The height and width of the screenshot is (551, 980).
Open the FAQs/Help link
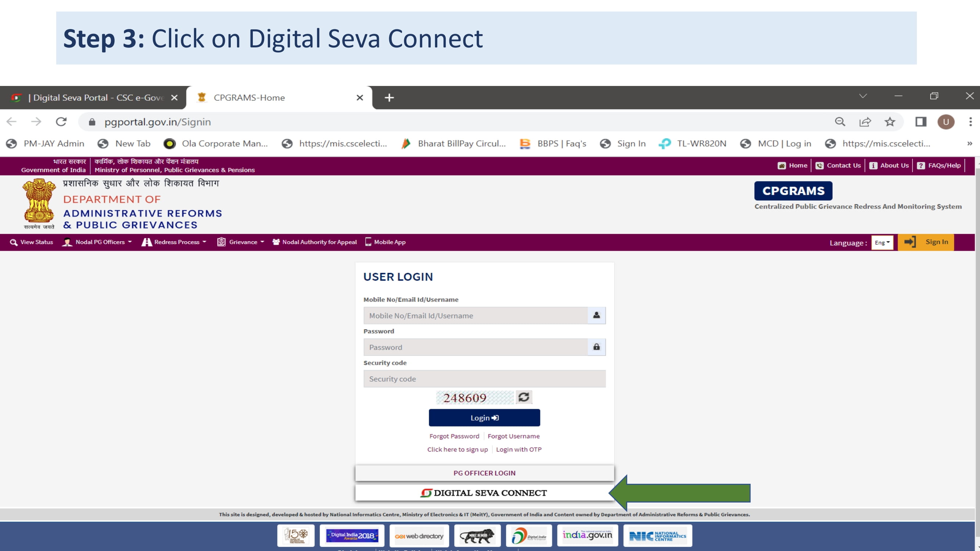point(939,165)
